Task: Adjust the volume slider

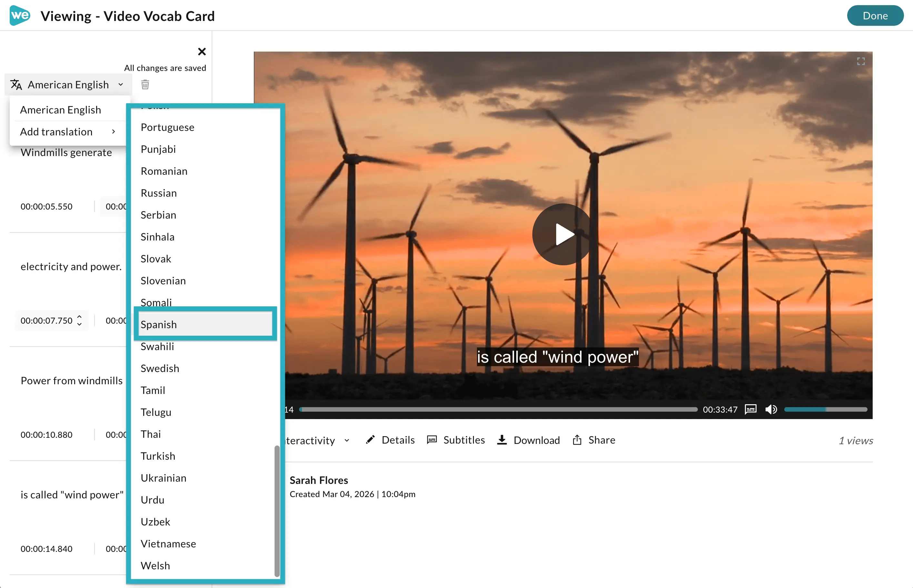Action: click(826, 409)
